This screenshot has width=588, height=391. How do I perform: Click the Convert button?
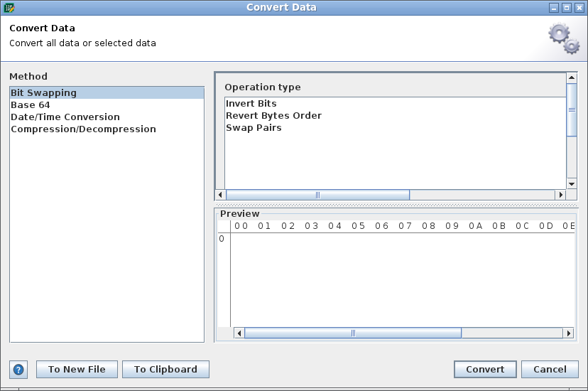pos(485,369)
